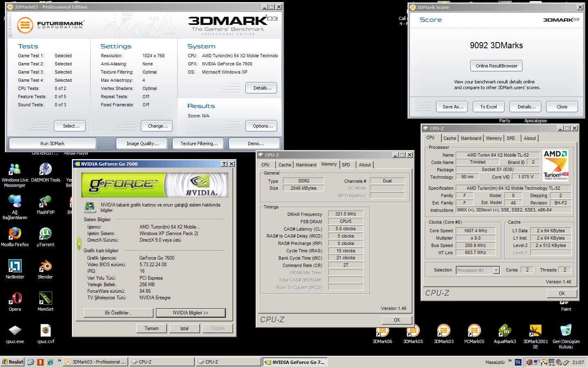Viewport: 588px width, 368px height.
Task: Open Details in the 3DMark Score window
Action: pos(526,107)
